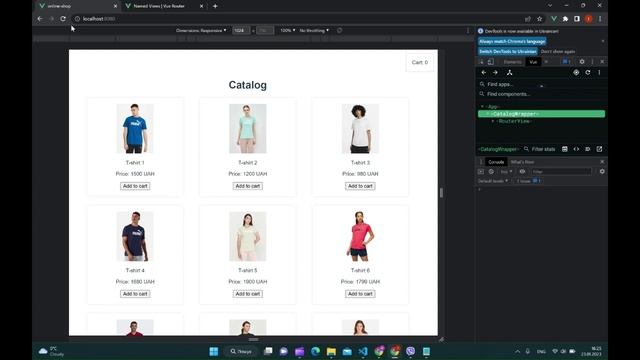Open the Vue components inspector icon
This screenshot has height=360, width=640.
click(509, 73)
